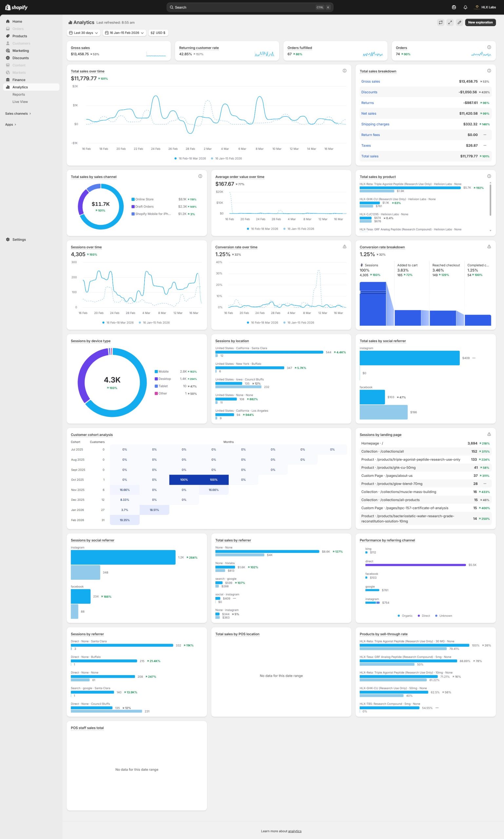This screenshot has width=504, height=839.
Task: Open the Sidekick assistant face icon
Action: (x=454, y=7)
